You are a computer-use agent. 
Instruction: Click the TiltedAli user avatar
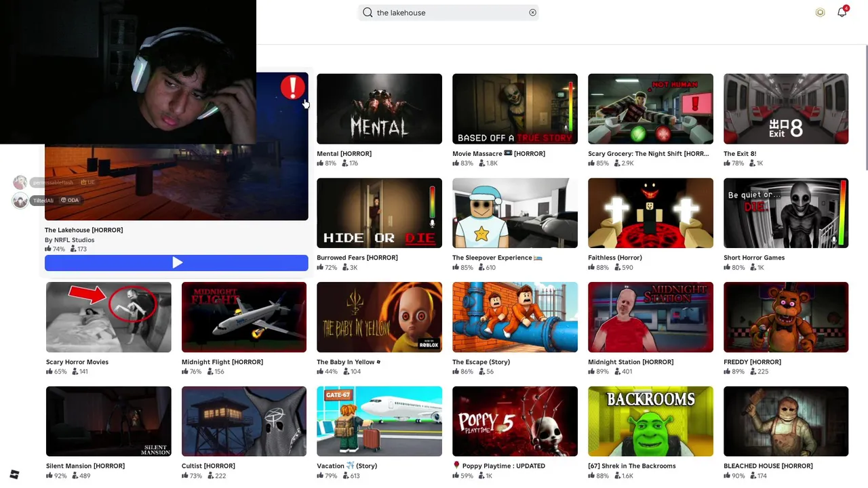(20, 201)
